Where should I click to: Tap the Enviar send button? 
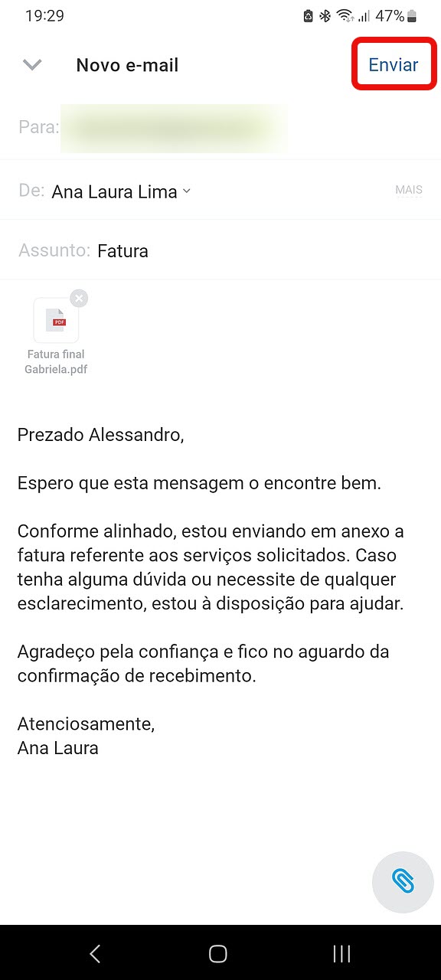click(394, 65)
